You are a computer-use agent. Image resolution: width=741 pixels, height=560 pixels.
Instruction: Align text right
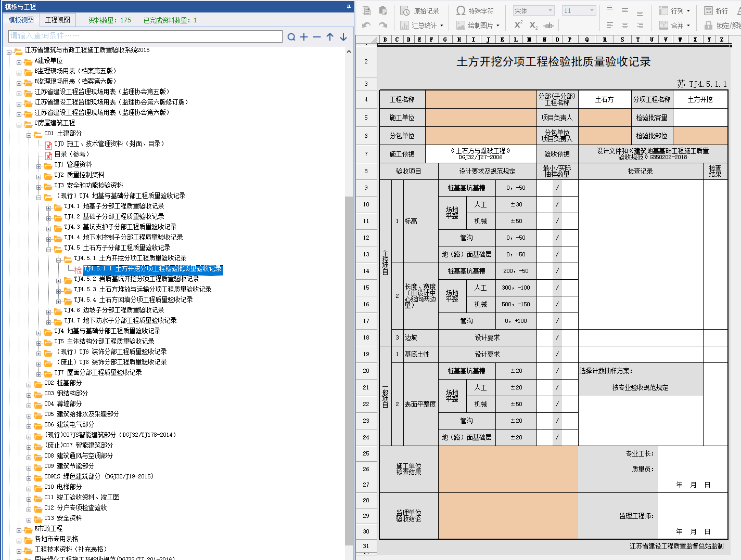tap(640, 25)
